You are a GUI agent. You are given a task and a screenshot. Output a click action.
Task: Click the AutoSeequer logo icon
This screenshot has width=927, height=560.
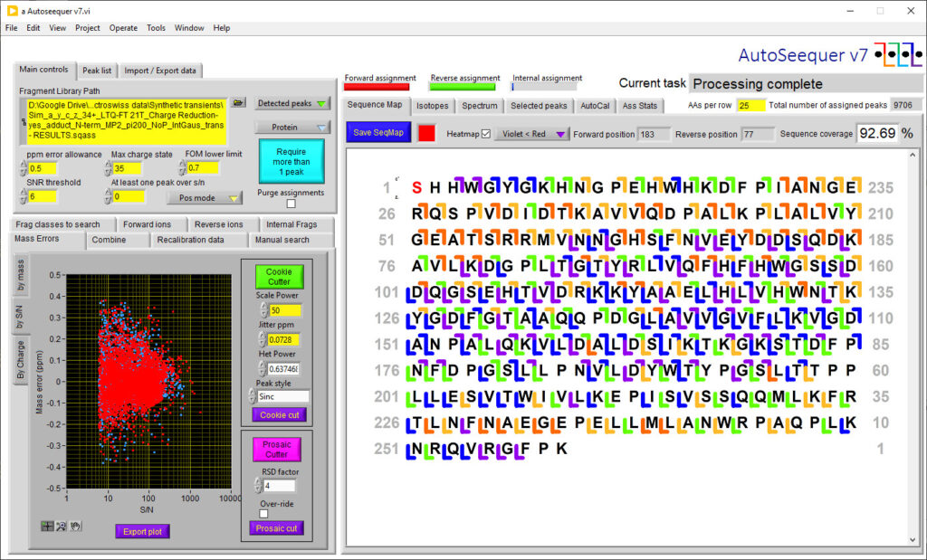[898, 55]
